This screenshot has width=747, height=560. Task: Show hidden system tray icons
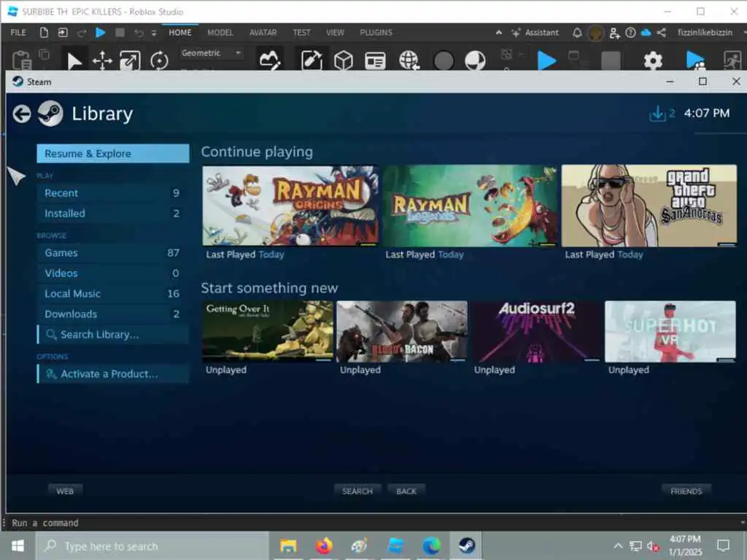click(617, 545)
